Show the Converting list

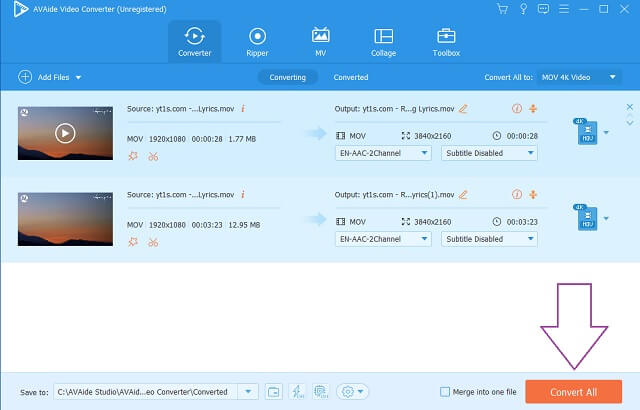(x=287, y=77)
